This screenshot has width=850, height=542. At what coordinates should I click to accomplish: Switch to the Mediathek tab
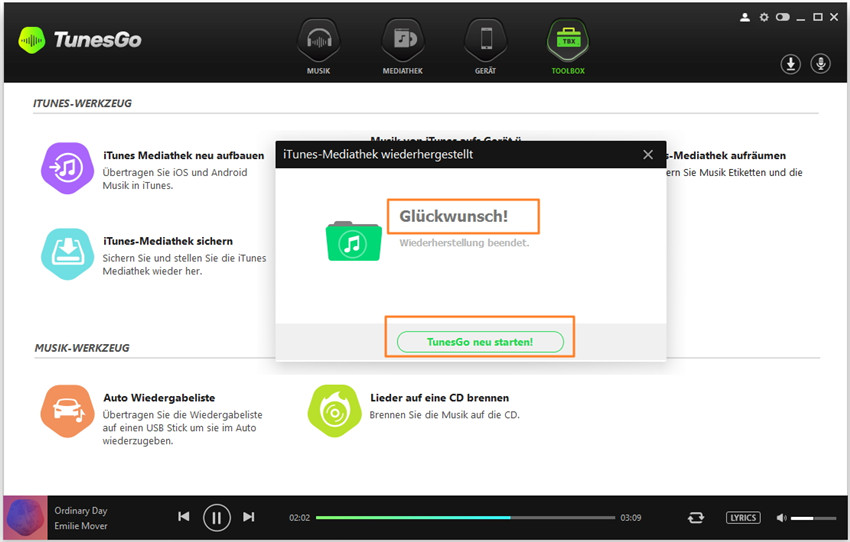[x=402, y=47]
